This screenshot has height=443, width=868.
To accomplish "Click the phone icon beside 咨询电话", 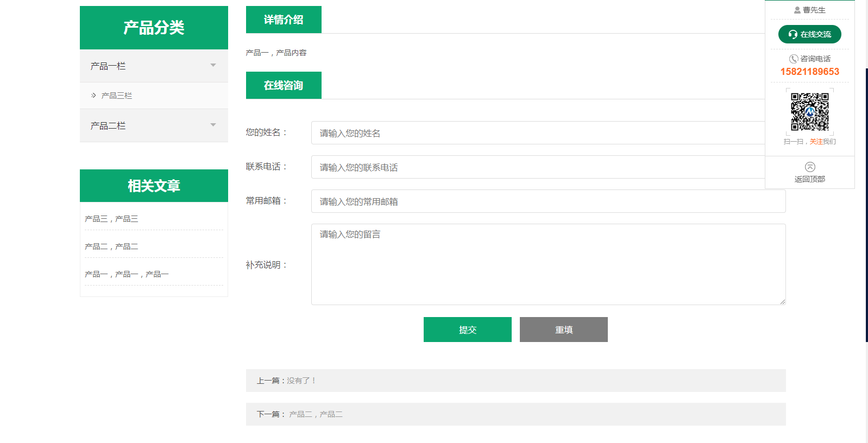I will [x=793, y=59].
